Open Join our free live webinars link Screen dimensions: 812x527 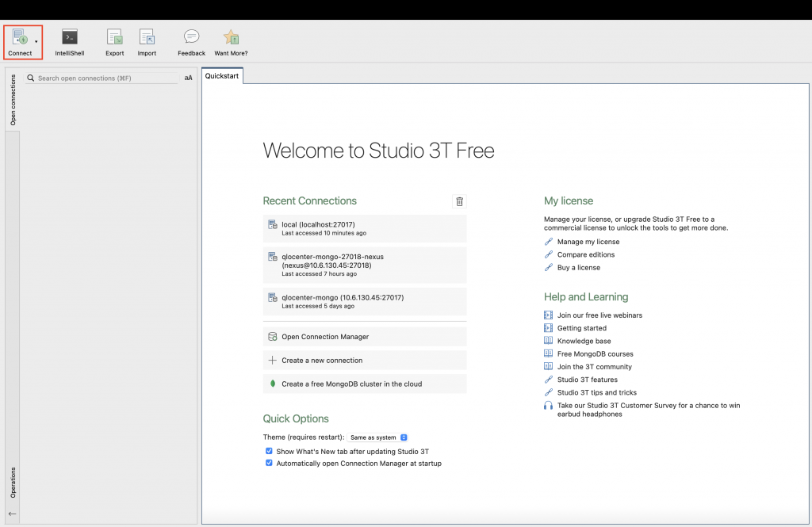pyautogui.click(x=599, y=315)
